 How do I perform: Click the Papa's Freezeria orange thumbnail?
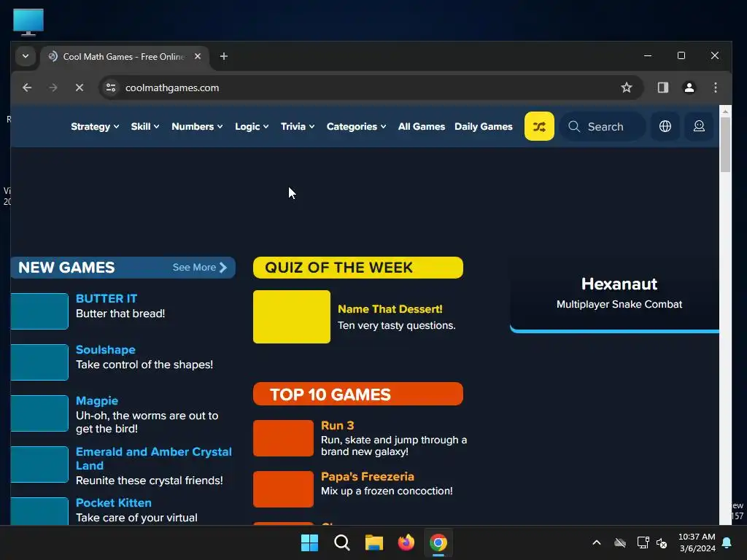point(284,489)
